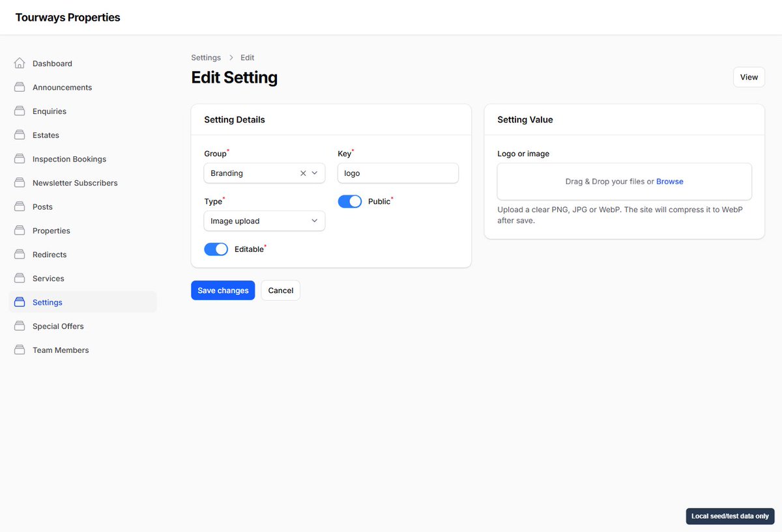Click the Browse link in upload area
Viewport: 782px width, 532px height.
point(670,182)
